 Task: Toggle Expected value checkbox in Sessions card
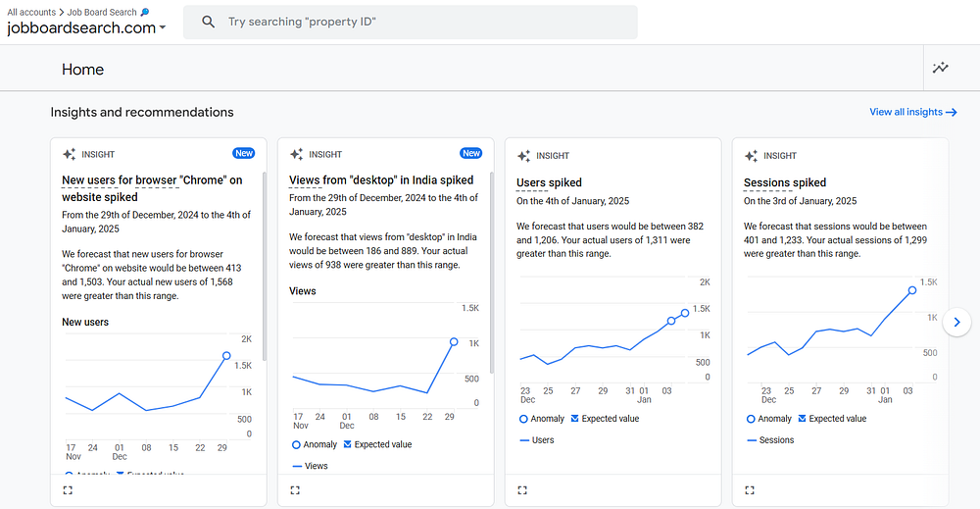pos(803,419)
